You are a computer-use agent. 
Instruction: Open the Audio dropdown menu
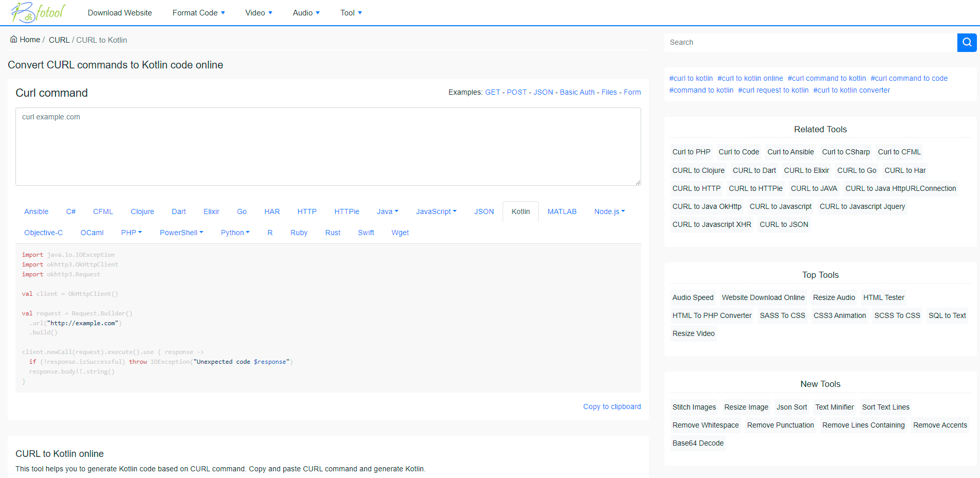306,12
